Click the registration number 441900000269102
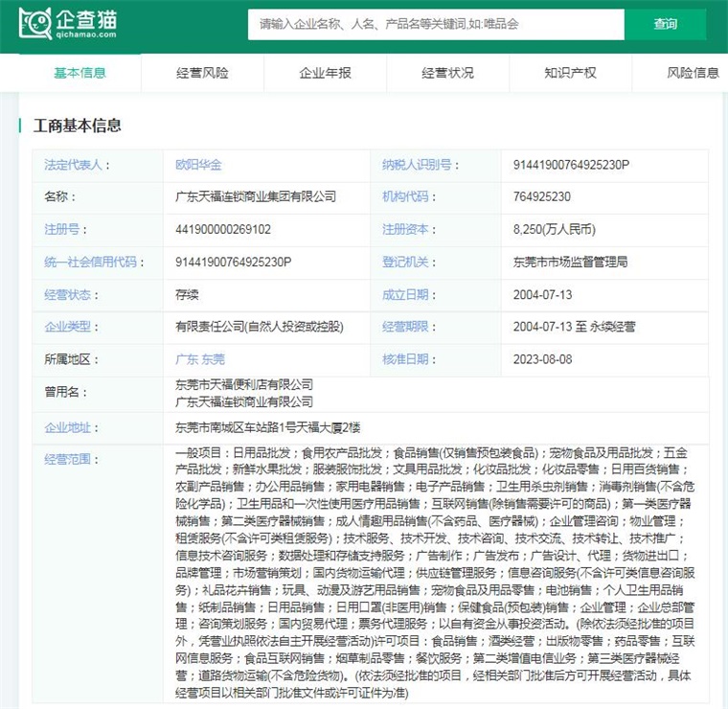 coord(222,230)
